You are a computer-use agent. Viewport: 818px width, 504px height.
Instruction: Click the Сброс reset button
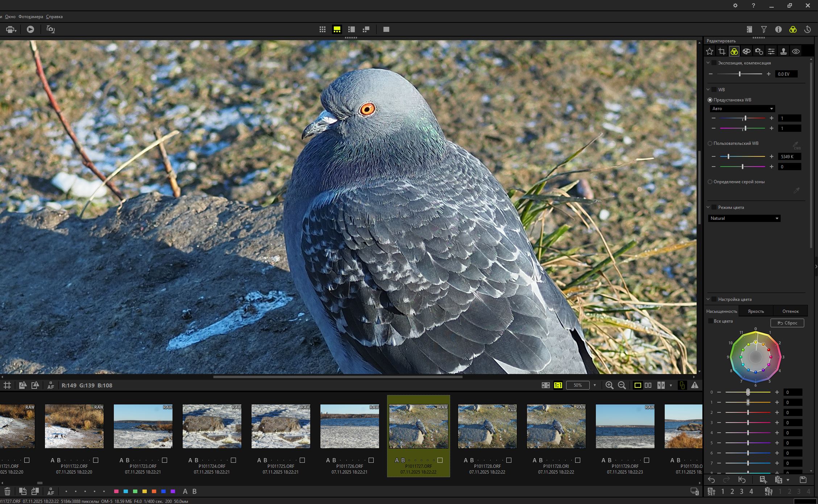787,323
